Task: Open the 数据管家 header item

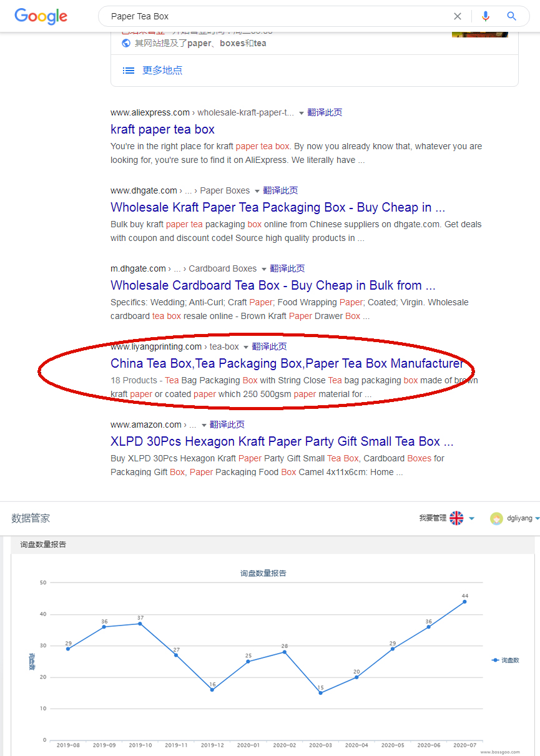Action: coord(31,518)
